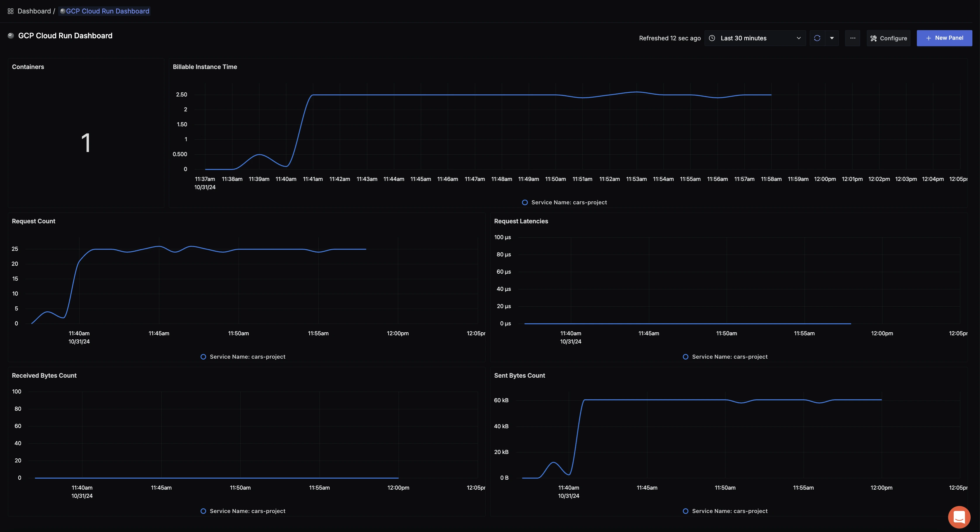Click the clock icon in the time selector
Viewport: 980px width, 532px height.
(712, 38)
